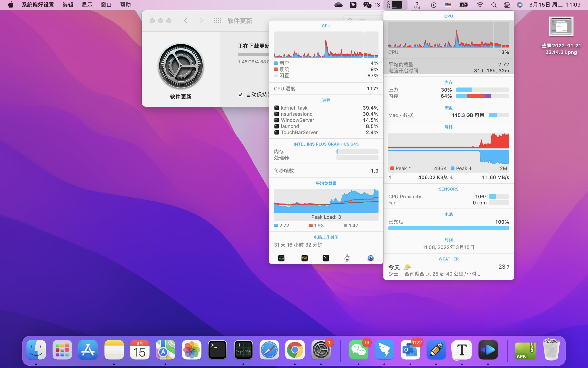
Task: Open Spotlight search from menu bar
Action: click(x=494, y=5)
